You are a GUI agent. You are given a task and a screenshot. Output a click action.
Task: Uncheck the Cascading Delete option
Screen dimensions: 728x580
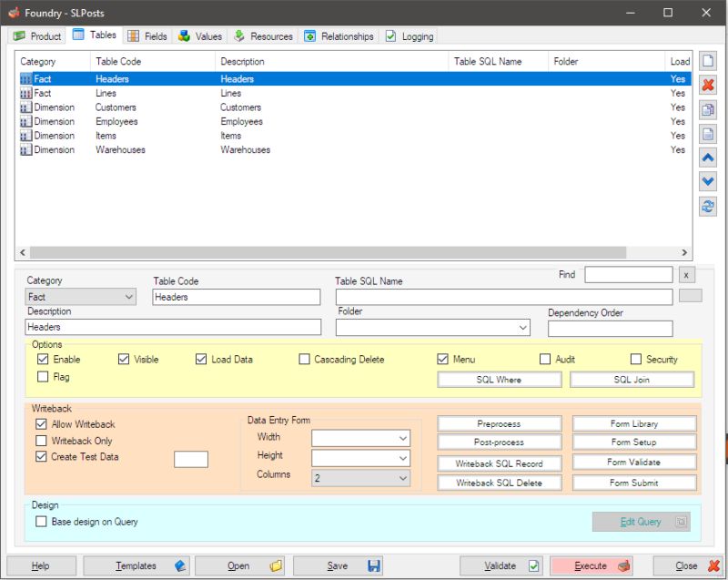305,359
